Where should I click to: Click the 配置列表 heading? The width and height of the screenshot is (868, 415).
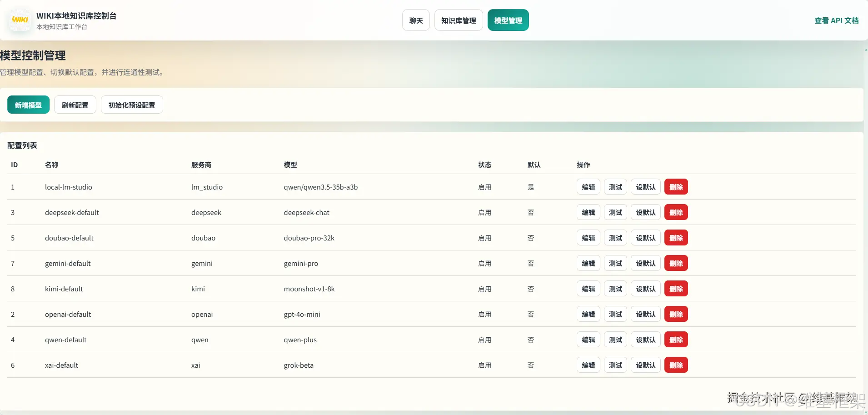point(22,145)
